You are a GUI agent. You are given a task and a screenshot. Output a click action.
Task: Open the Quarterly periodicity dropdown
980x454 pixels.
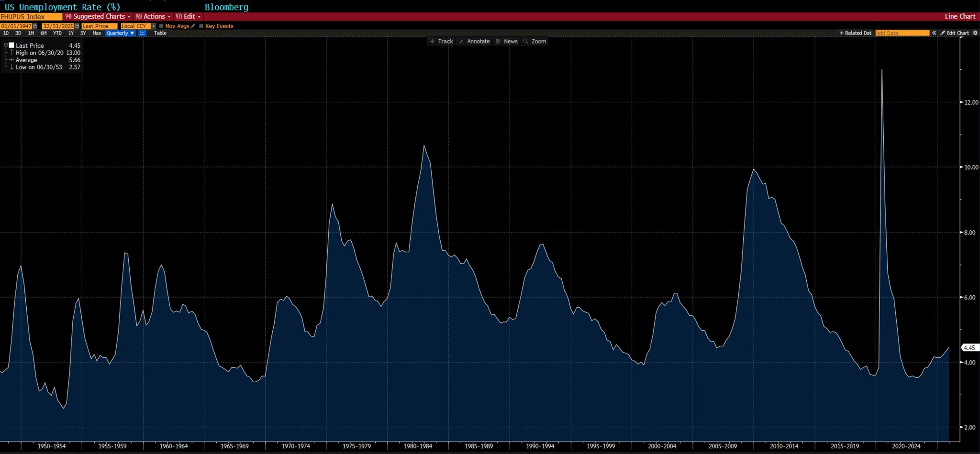(120, 33)
